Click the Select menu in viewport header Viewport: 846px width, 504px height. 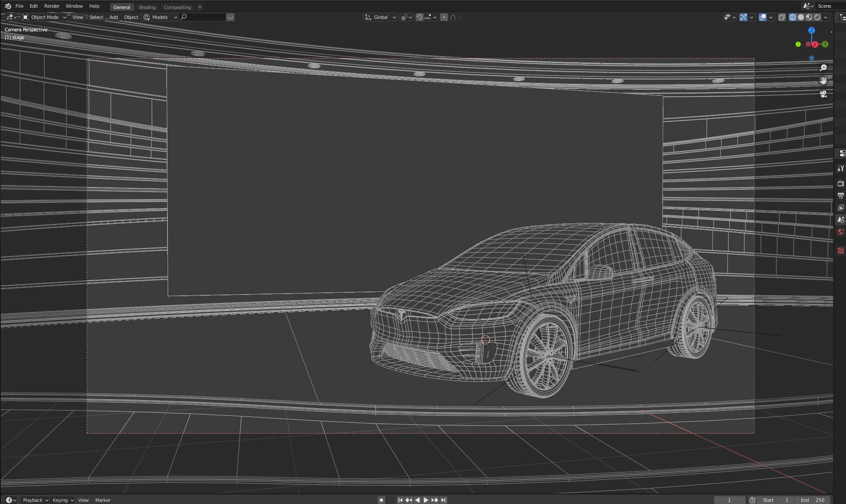tap(96, 17)
